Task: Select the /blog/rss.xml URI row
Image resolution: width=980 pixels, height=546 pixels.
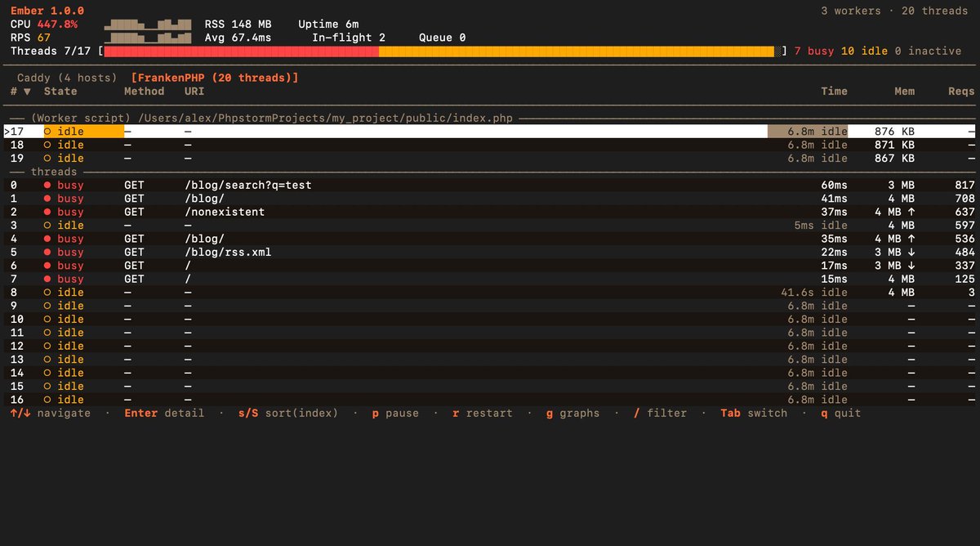Action: click(228, 252)
